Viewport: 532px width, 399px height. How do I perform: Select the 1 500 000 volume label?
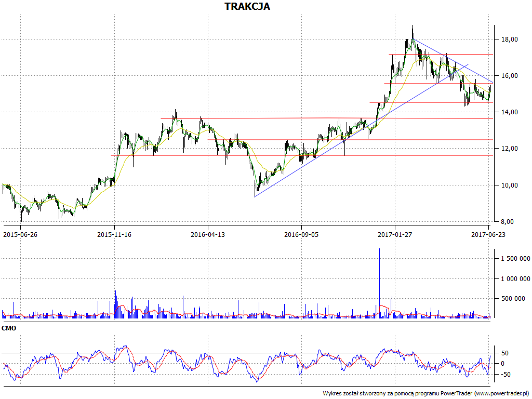tap(515, 259)
